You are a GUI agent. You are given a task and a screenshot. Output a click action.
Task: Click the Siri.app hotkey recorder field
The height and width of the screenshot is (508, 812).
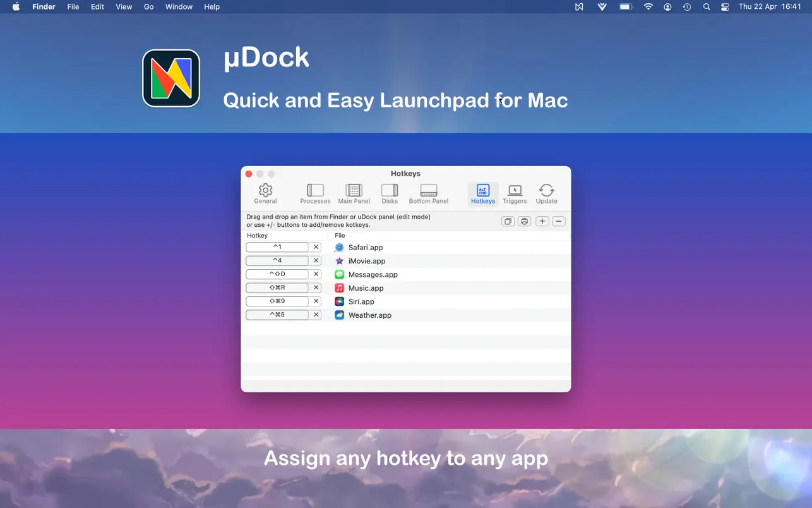277,301
